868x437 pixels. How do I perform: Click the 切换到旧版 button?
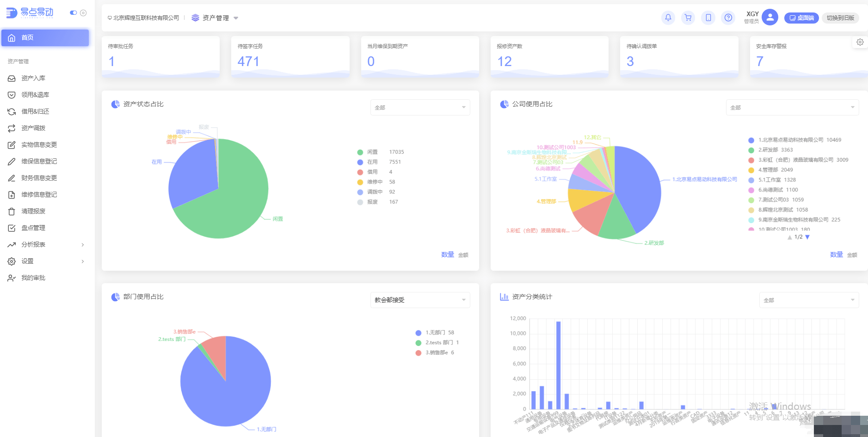point(840,18)
